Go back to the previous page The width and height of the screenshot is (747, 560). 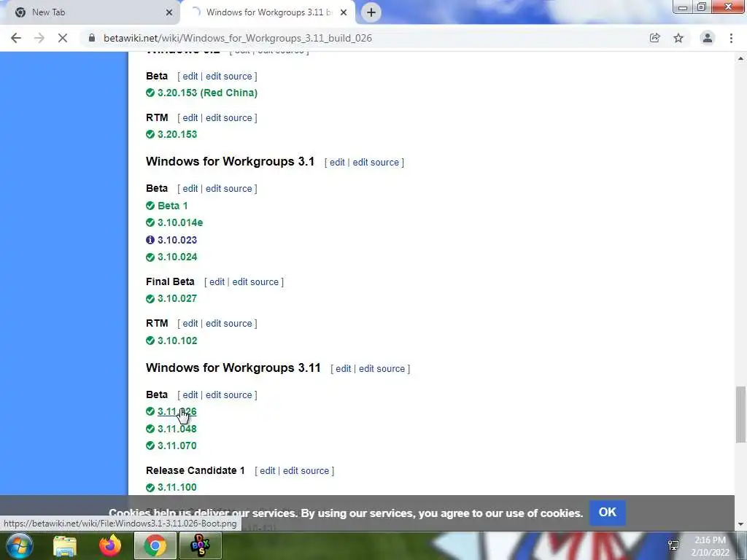pyautogui.click(x=16, y=38)
